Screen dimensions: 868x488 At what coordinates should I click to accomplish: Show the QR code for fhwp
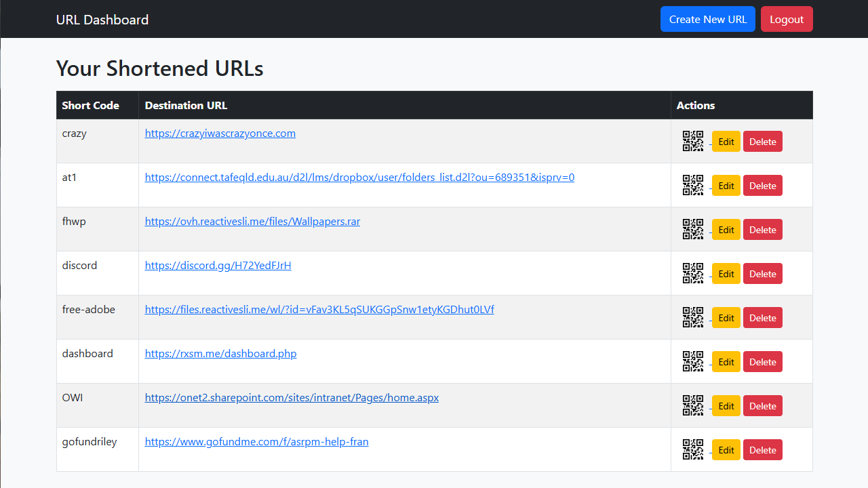tap(693, 230)
